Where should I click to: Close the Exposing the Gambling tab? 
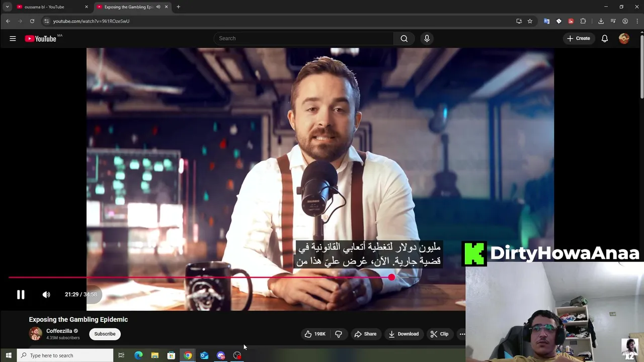point(166,7)
